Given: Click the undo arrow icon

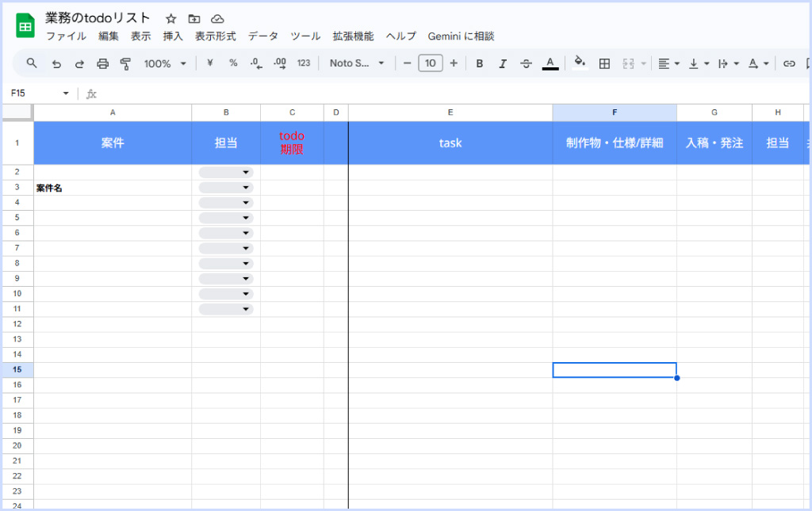Looking at the screenshot, I should point(56,63).
